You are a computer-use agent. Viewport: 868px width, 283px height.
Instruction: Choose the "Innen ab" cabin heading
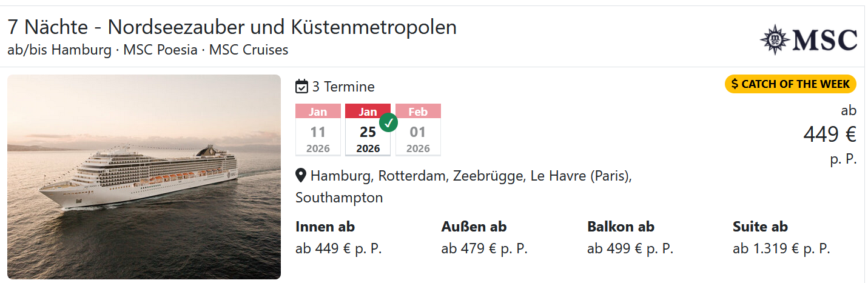pos(325,227)
